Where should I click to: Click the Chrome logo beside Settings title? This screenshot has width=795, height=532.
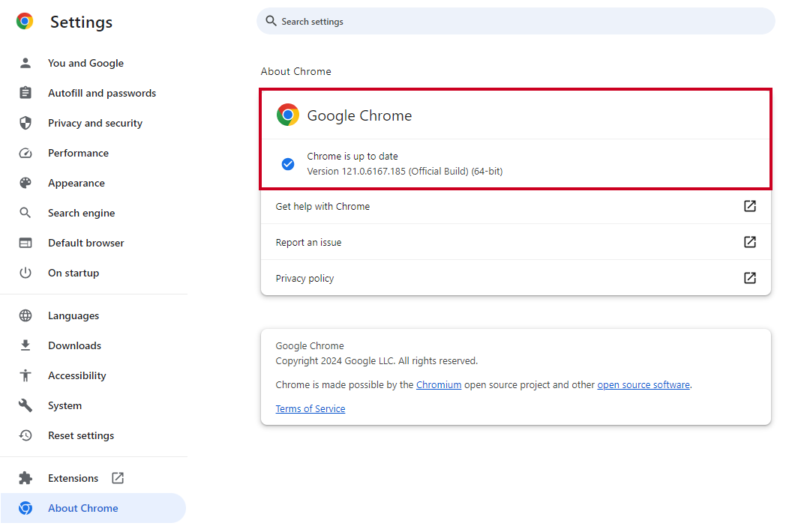coord(25,21)
